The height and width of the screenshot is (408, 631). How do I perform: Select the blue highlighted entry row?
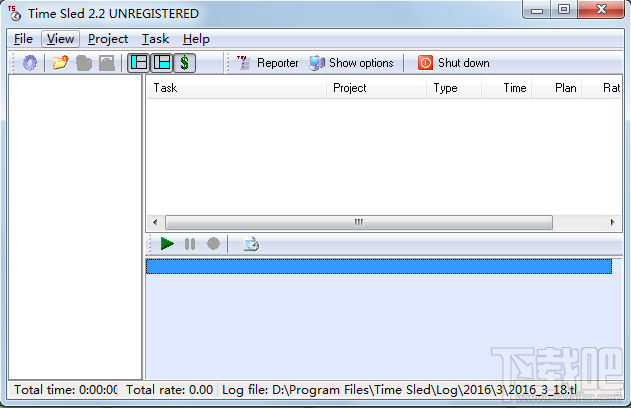[379, 267]
